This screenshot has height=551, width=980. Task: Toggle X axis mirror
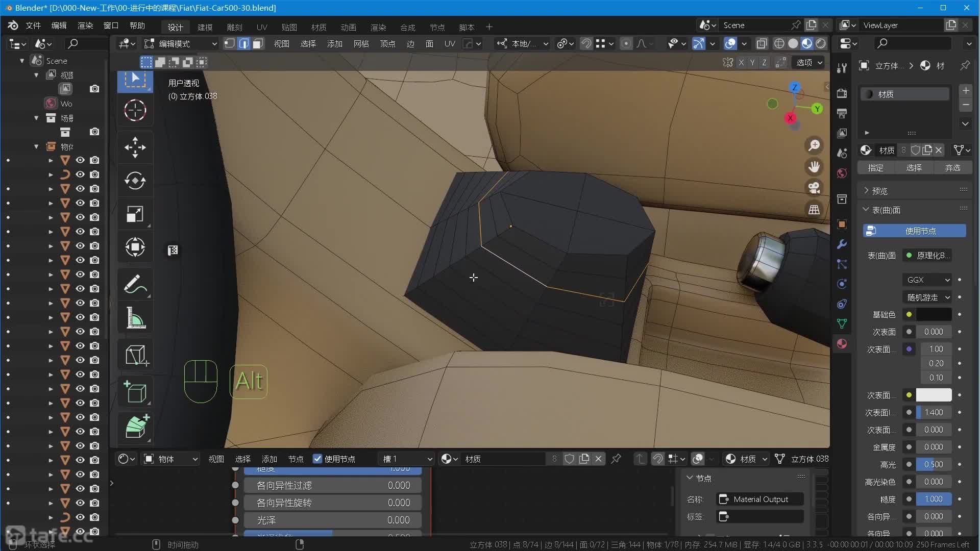[741, 62]
